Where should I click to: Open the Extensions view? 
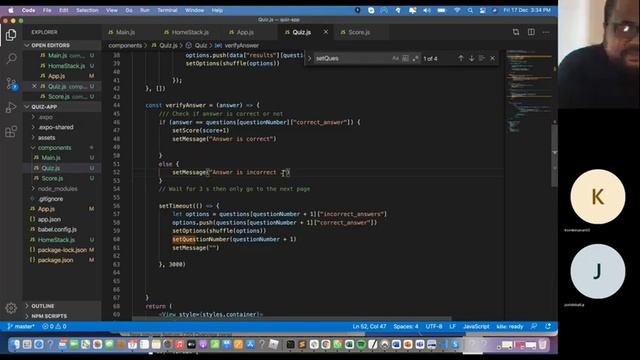click(x=11, y=131)
